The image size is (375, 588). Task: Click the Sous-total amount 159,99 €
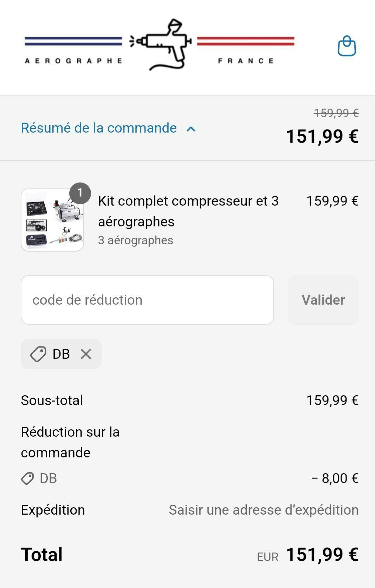click(x=332, y=401)
